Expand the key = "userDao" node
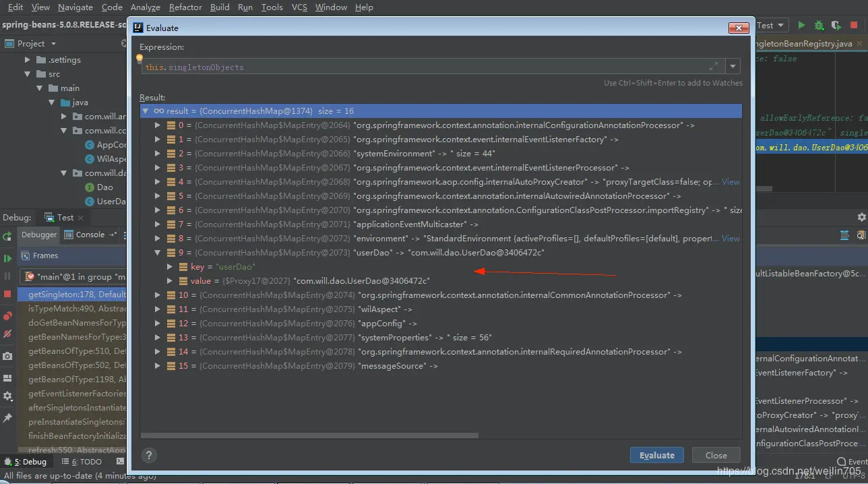Image resolution: width=868 pixels, height=484 pixels. click(x=170, y=266)
